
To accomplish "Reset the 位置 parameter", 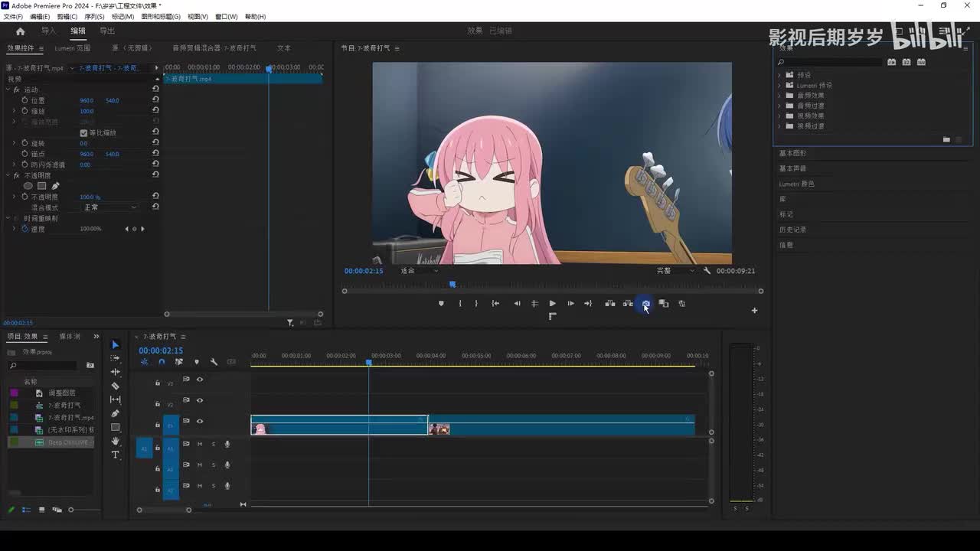I will coord(155,100).
